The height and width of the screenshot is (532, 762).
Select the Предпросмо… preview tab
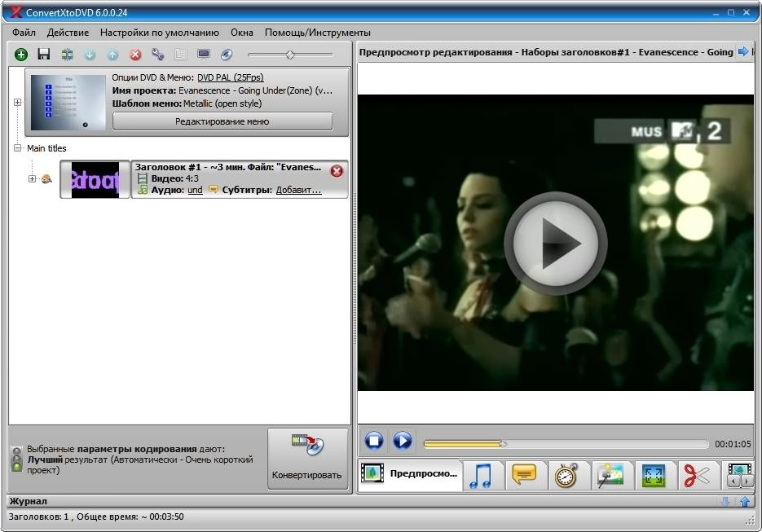[410, 473]
